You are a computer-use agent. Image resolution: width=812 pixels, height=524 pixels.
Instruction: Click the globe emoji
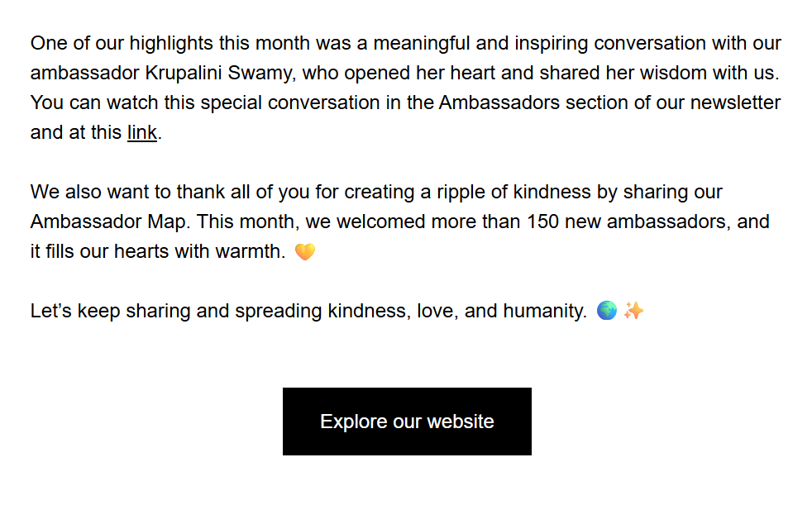coord(606,312)
